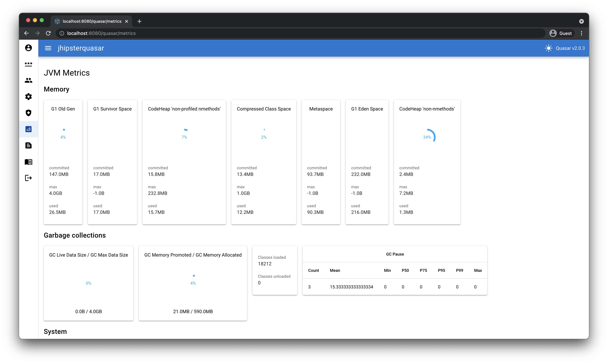Select the metrics chart sidebar icon

28,129
